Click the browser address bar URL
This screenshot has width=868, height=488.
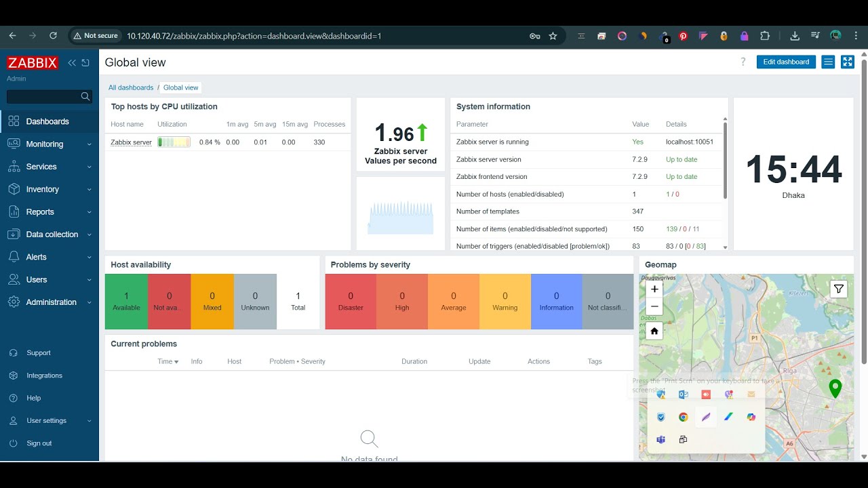point(254,36)
